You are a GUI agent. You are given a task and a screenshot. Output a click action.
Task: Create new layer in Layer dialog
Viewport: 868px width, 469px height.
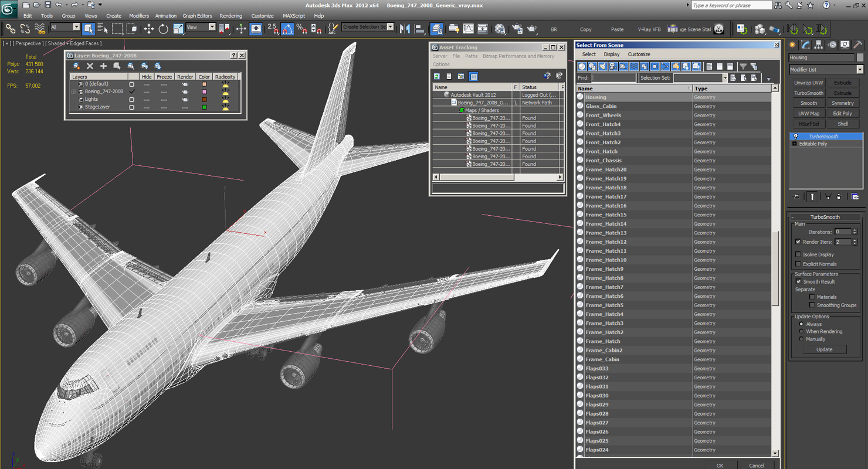76,66
